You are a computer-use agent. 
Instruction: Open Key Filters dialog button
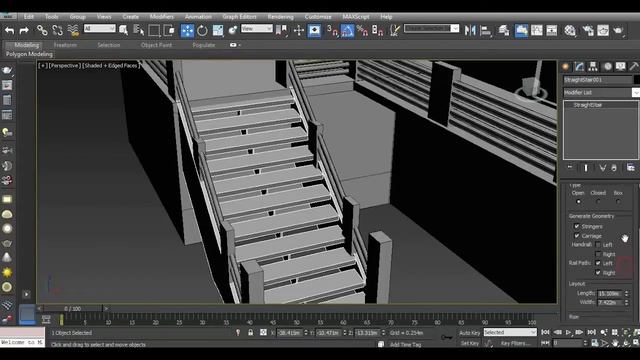pos(515,344)
